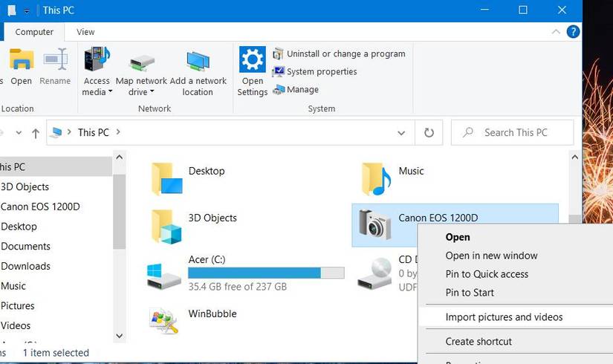Click the System properties label
Screen dimensions: 613x364
[322, 71]
